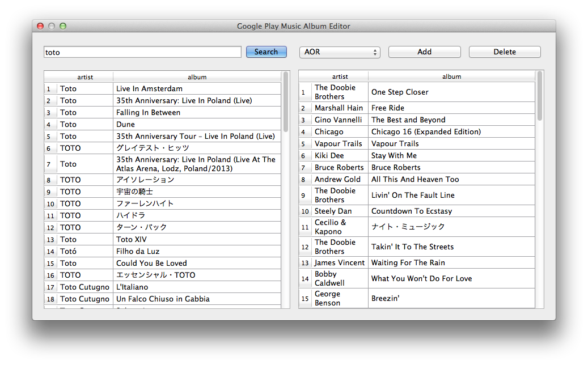The height and width of the screenshot is (365, 588).
Task: Select the "ナイト・ミュージック" album
Action: (x=451, y=227)
